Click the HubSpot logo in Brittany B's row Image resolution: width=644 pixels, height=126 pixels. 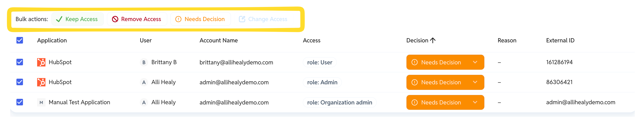click(x=41, y=62)
